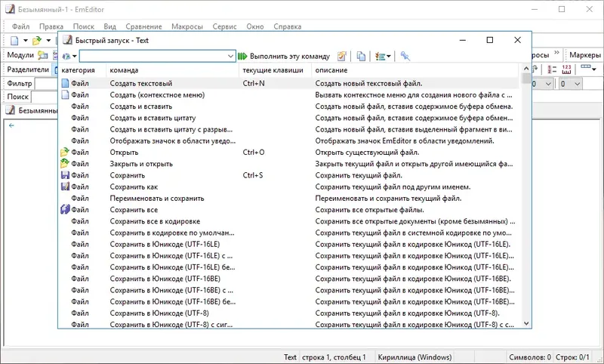Click the scroll-down arrow in the command list
This screenshot has width=604, height=364.
click(x=526, y=323)
